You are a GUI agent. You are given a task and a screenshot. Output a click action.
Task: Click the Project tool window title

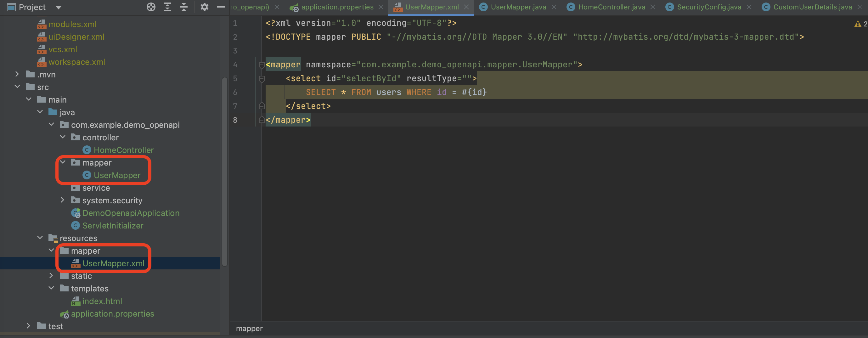coord(32,8)
